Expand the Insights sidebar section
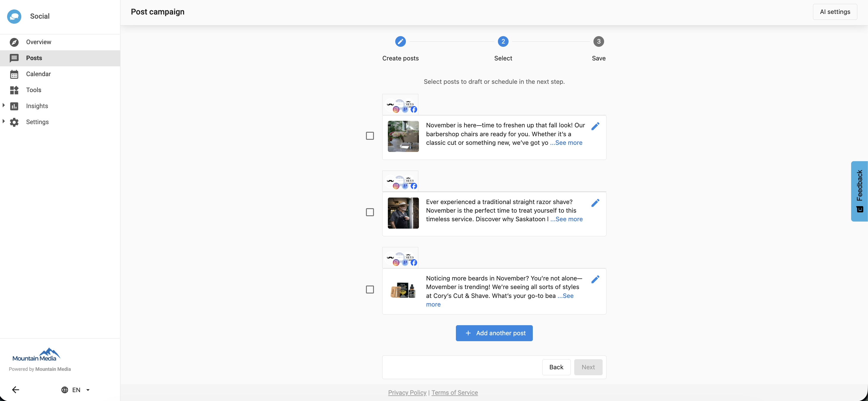This screenshot has height=401, width=868. 4,105
